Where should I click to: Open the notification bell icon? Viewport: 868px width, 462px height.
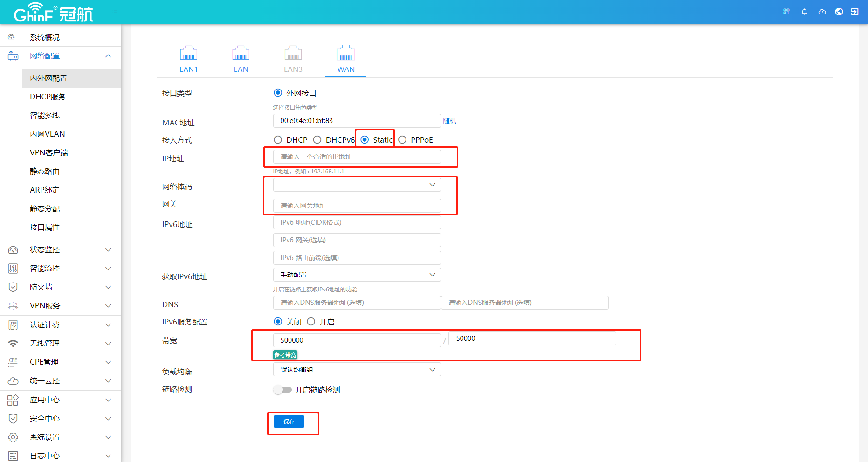(x=804, y=12)
